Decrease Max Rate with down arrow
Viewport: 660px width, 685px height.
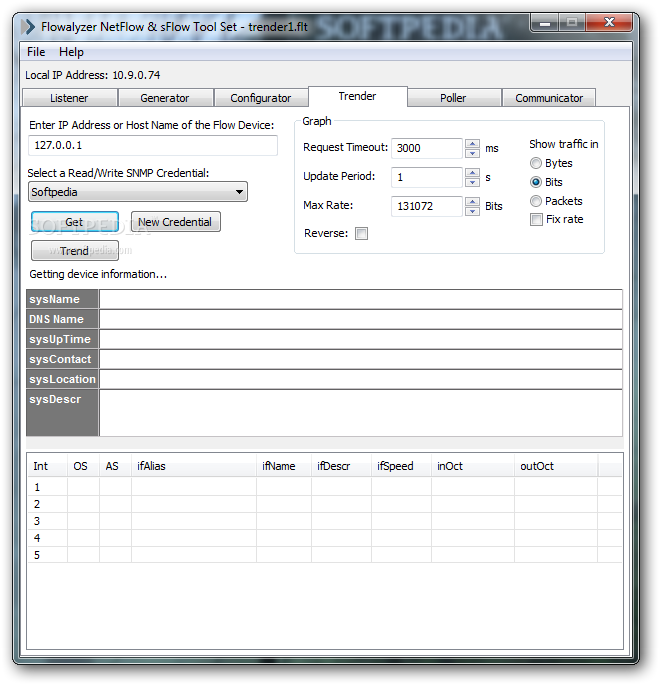pyautogui.click(x=472, y=211)
